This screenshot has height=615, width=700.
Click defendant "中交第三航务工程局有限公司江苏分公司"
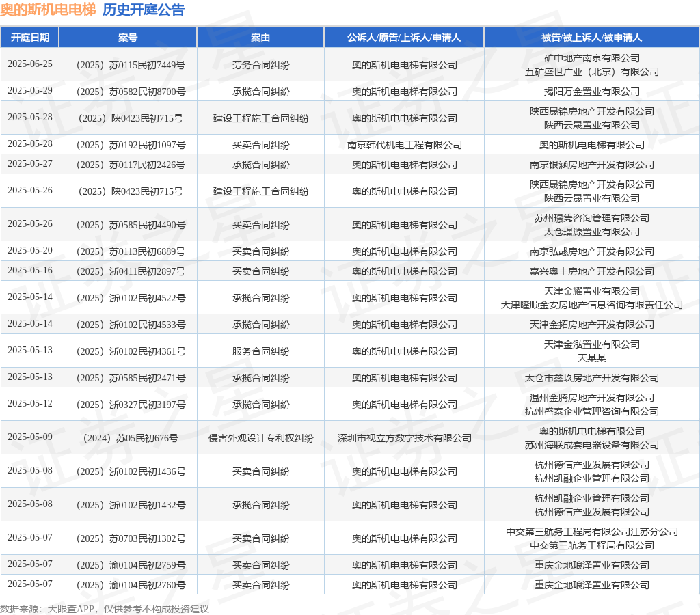pos(591,532)
